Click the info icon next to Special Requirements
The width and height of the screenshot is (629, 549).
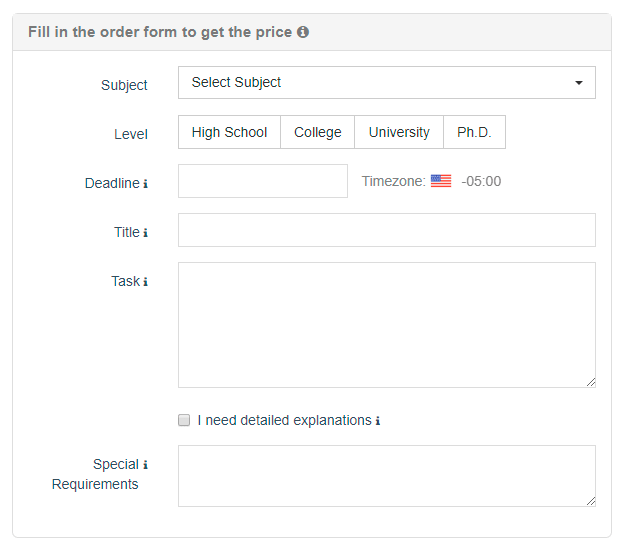pos(145,465)
